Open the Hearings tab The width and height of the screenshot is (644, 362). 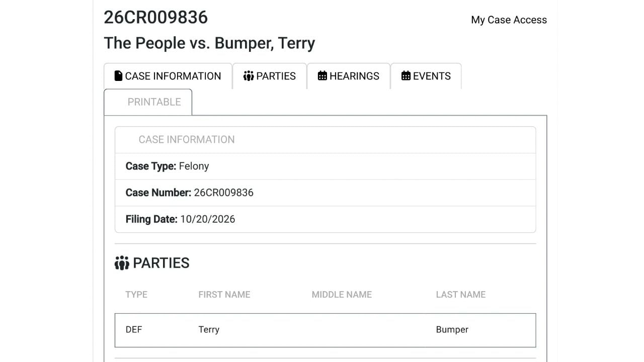(x=349, y=76)
